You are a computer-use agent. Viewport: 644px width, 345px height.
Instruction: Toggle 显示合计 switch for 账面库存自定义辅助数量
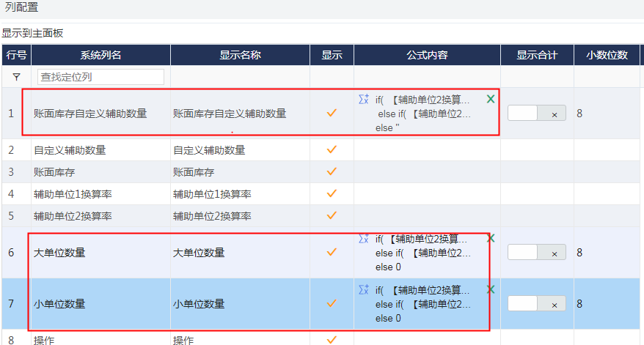(x=536, y=114)
